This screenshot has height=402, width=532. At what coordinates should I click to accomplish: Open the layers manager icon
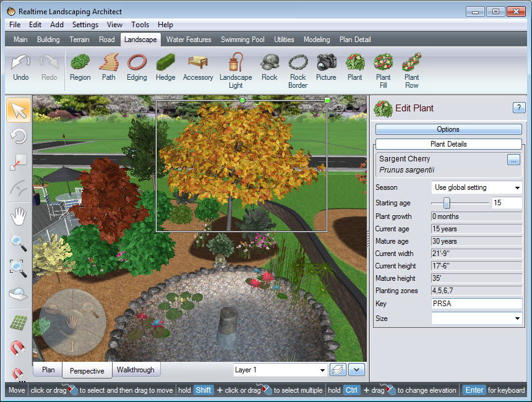coord(338,369)
